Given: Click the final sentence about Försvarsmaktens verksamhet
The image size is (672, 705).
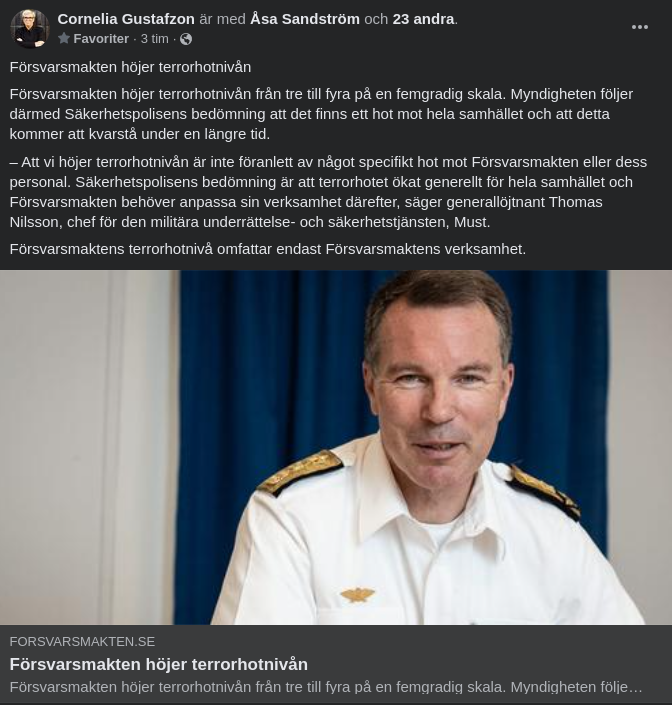Looking at the screenshot, I should tap(268, 249).
